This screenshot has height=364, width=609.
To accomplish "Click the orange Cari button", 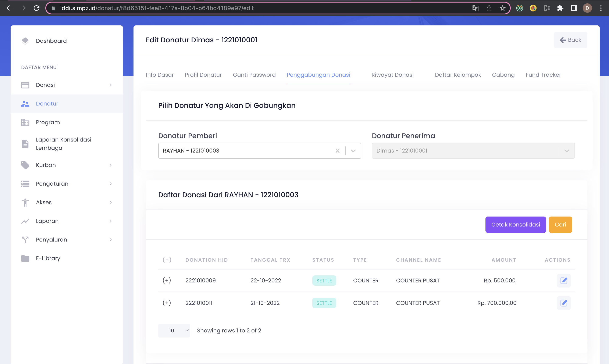I will coord(560,224).
